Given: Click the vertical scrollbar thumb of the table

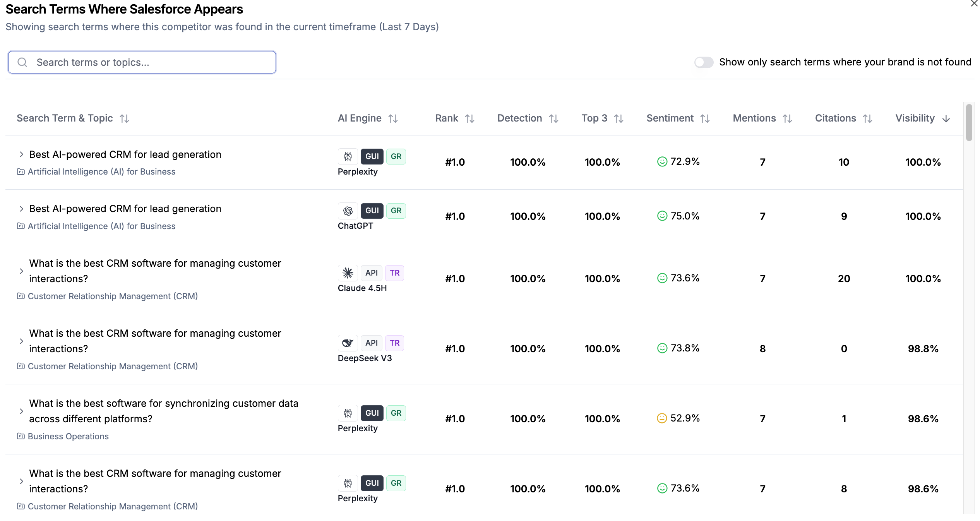Looking at the screenshot, I should (969, 123).
